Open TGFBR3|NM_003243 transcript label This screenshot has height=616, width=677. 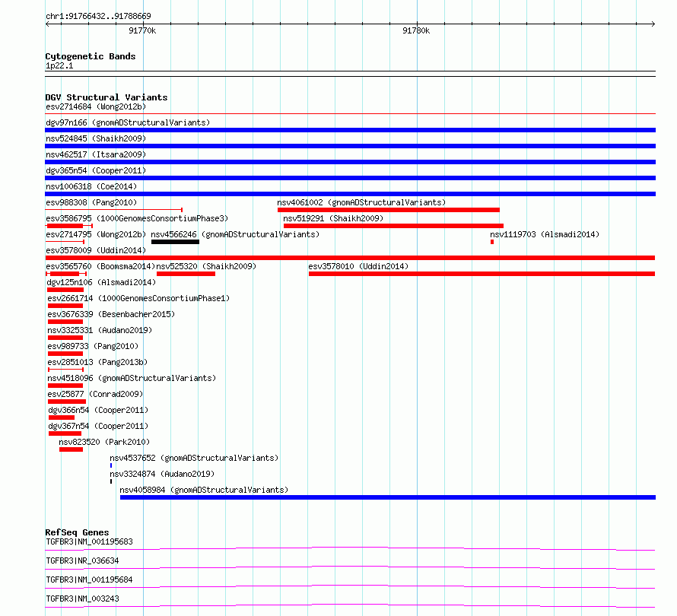point(82,599)
